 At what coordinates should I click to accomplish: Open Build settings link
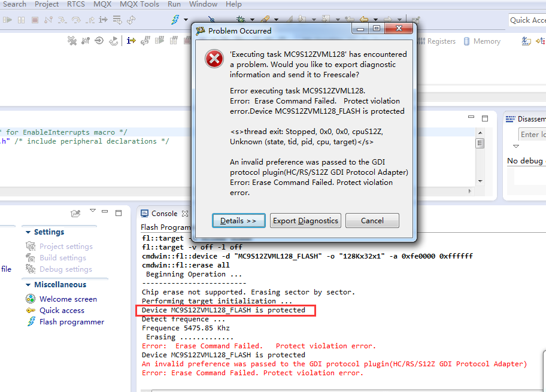coord(63,258)
